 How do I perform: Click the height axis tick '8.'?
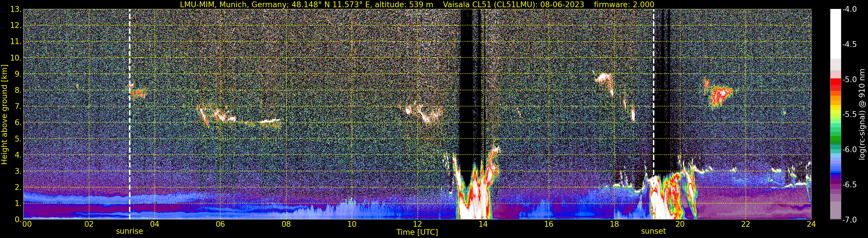(x=18, y=90)
